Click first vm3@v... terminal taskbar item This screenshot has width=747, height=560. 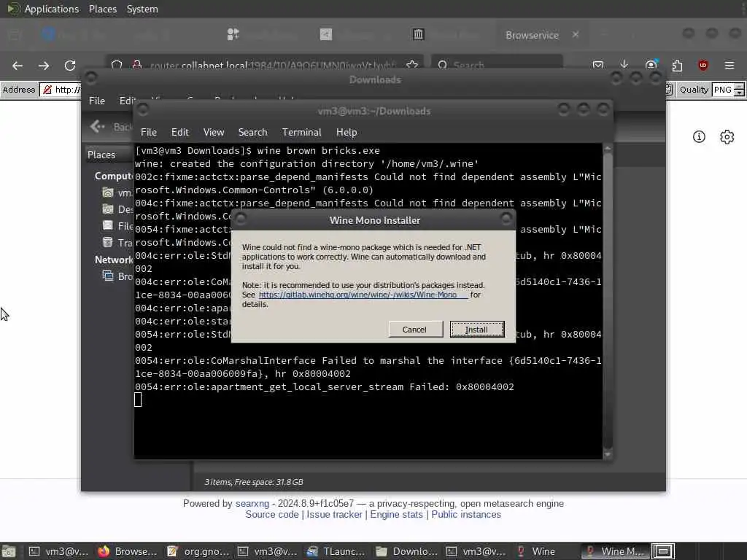point(58,551)
